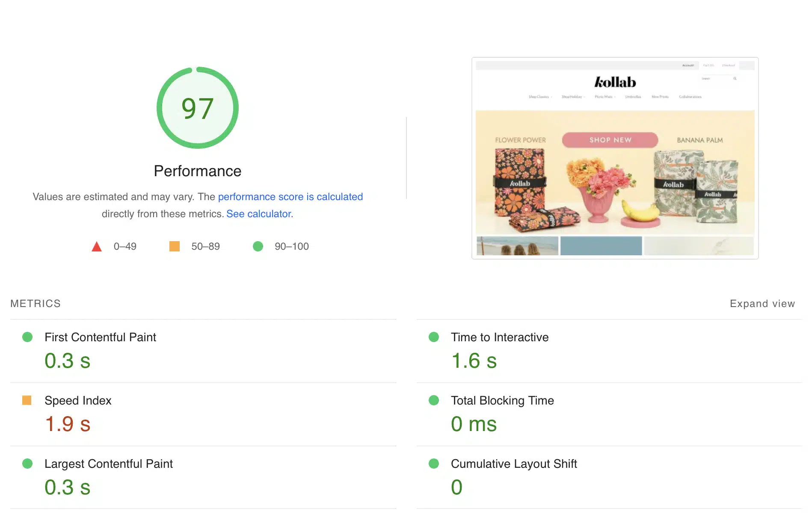
Task: Click the red triangle legend icon for 0–49
Action: click(x=97, y=246)
